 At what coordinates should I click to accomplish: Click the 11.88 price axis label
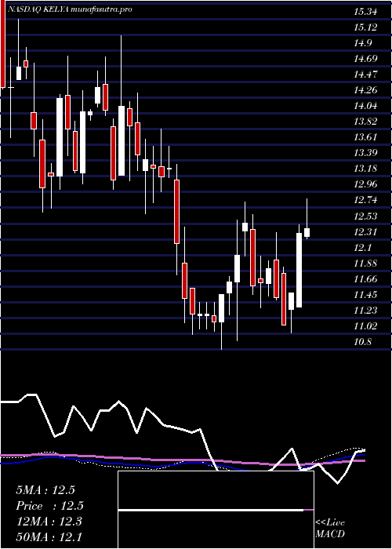365,264
